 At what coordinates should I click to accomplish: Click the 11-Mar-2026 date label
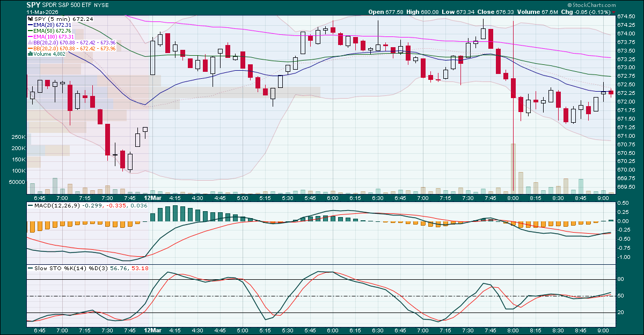click(43, 12)
